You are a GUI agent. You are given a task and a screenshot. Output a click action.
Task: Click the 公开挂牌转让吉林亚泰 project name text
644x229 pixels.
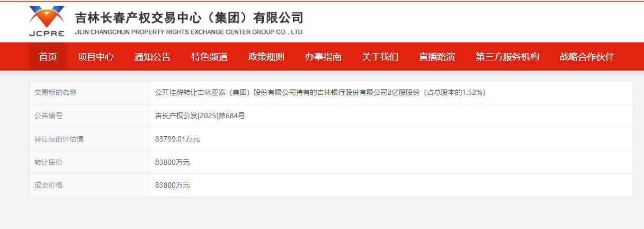click(x=320, y=93)
